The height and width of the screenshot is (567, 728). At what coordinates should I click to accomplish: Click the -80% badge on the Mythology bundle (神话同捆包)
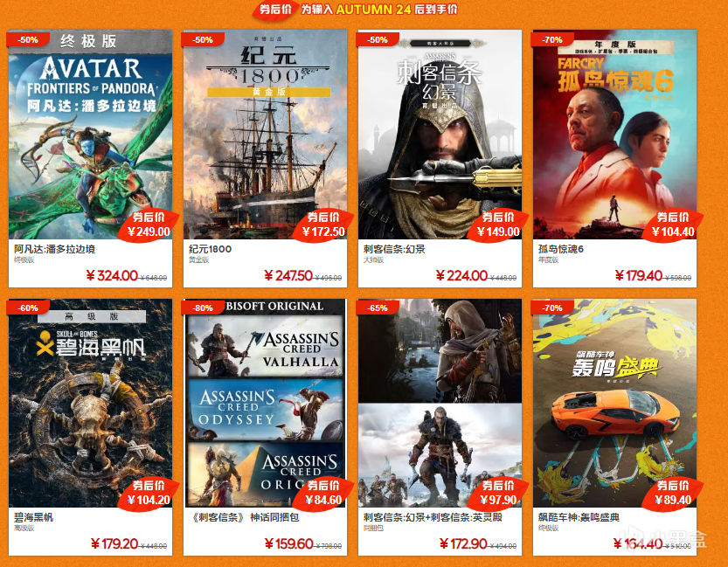point(203,308)
